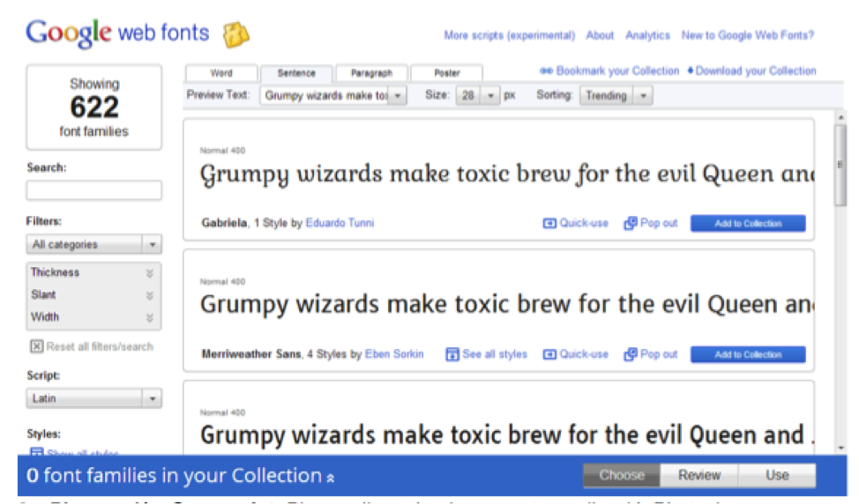Expand the Slant filter
This screenshot has width=859, height=504.
click(x=93, y=295)
